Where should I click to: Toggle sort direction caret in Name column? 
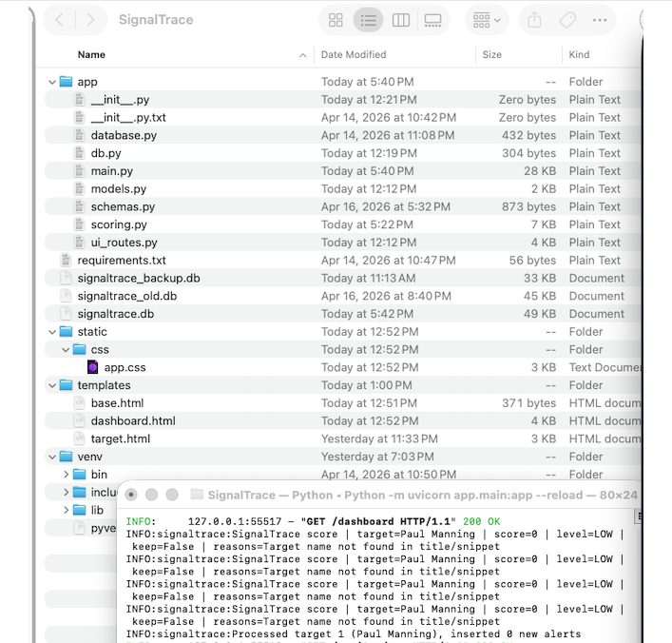point(303,55)
